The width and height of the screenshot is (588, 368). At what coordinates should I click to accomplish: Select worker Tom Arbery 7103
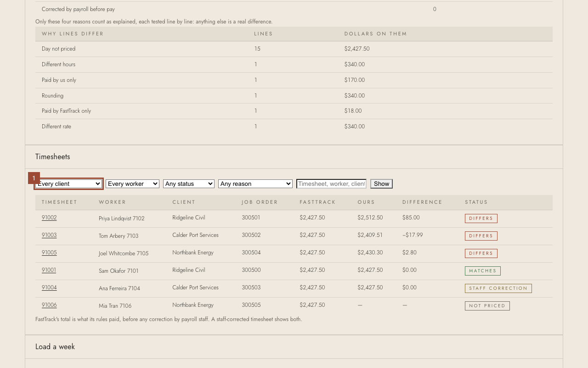click(x=119, y=236)
